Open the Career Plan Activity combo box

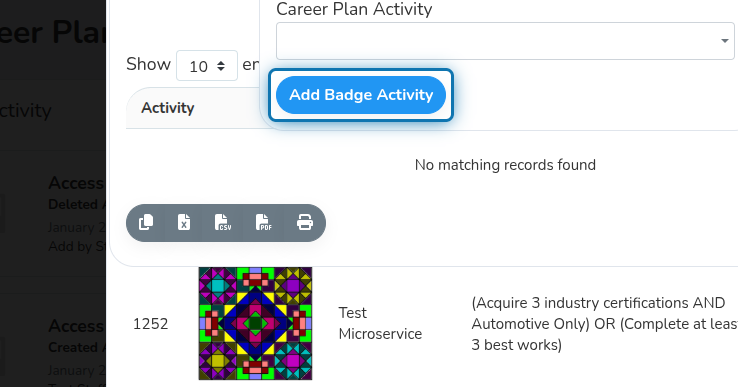coord(505,41)
